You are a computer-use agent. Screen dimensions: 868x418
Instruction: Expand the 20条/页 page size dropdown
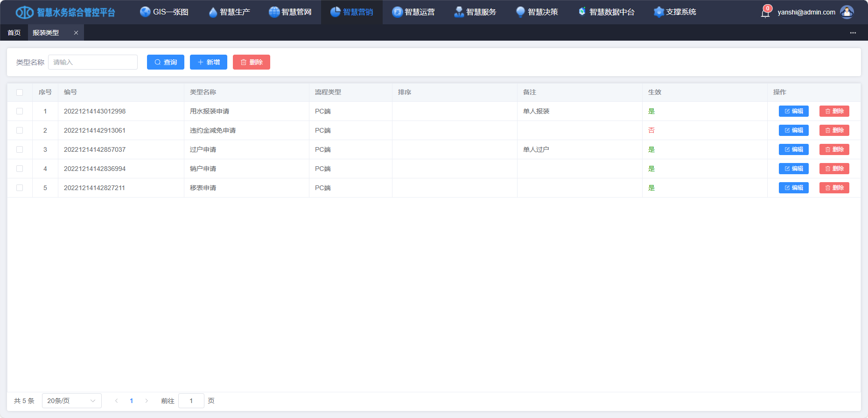tap(71, 401)
